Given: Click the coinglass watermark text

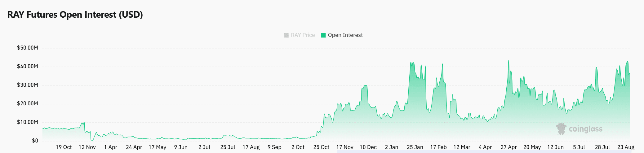Looking at the screenshot, I should (585, 129).
